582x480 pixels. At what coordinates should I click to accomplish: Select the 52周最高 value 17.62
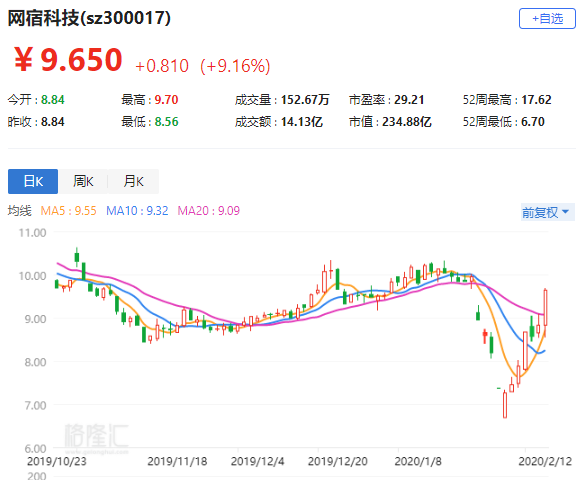click(x=536, y=99)
